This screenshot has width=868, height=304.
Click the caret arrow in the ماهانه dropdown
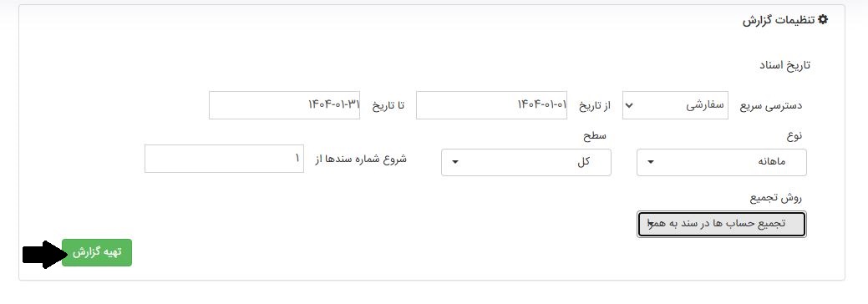click(x=651, y=162)
